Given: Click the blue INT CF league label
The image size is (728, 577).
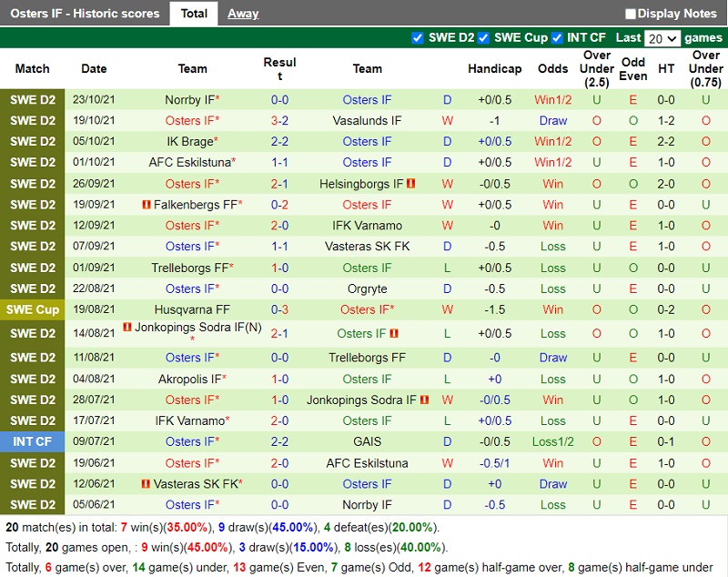Looking at the screenshot, I should tap(33, 441).
